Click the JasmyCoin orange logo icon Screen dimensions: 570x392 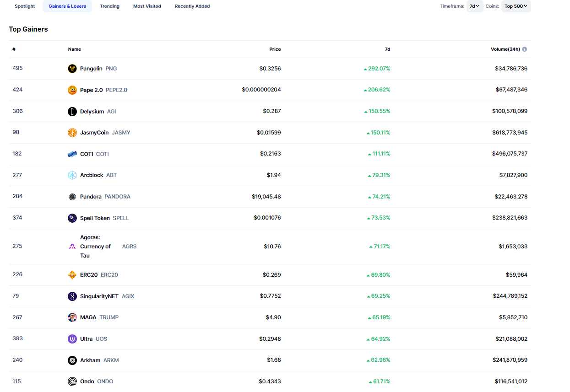click(72, 133)
